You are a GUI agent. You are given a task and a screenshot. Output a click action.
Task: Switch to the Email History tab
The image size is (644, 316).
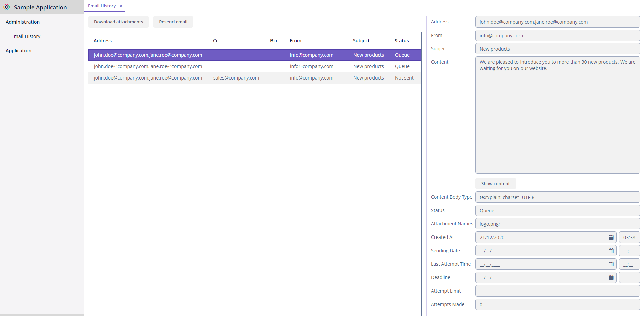tap(102, 6)
